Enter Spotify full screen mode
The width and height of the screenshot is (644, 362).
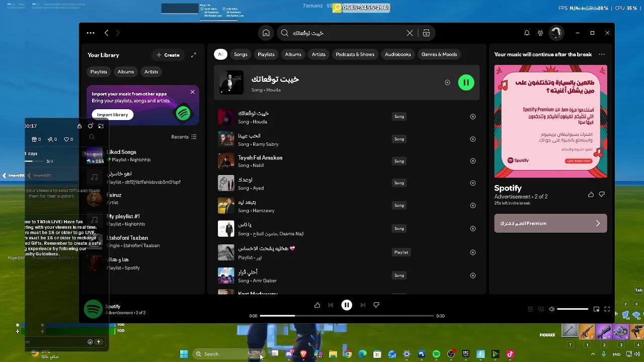click(x=607, y=309)
